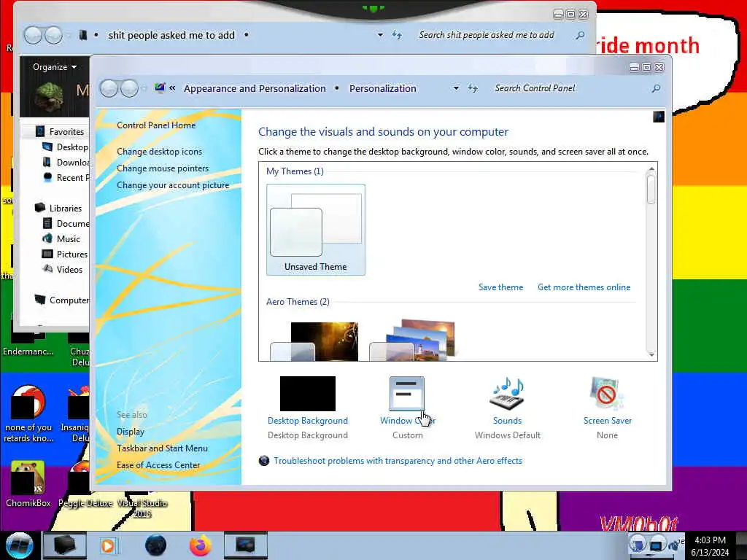The width and height of the screenshot is (747, 560).
Task: Open Ease of Access Center link
Action: click(158, 465)
